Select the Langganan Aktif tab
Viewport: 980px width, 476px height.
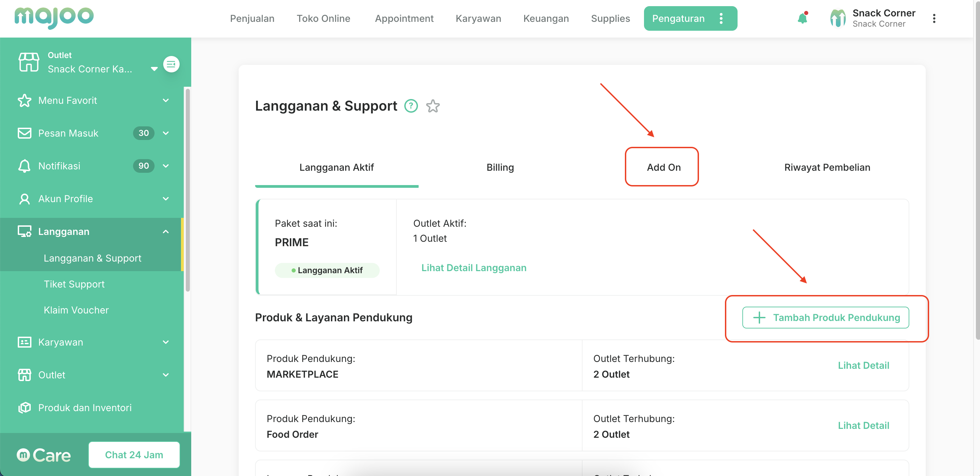pyautogui.click(x=336, y=167)
